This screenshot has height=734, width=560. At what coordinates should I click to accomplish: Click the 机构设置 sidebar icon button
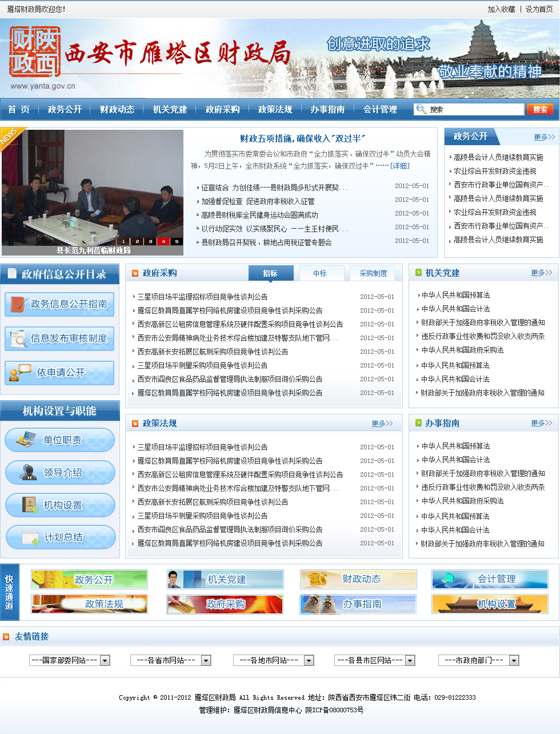pyautogui.click(x=60, y=505)
